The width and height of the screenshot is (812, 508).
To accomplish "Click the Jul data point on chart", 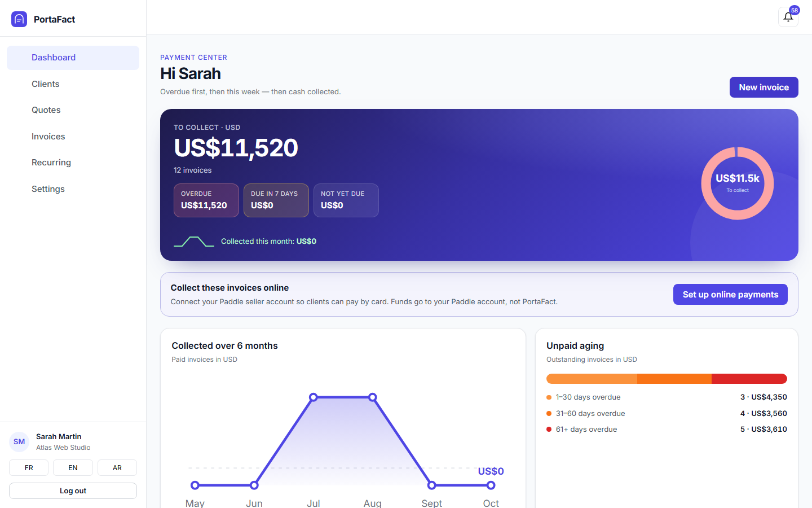I will [314, 397].
